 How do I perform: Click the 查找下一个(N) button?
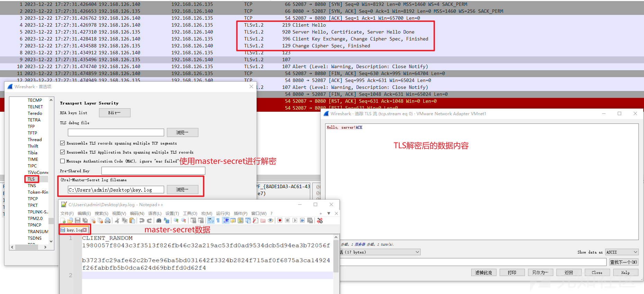(624, 262)
